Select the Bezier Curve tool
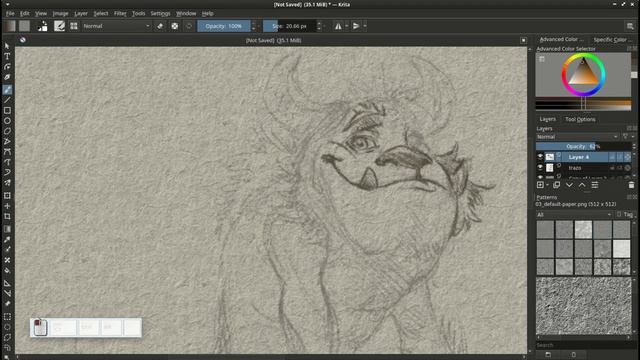Screen dimensions: 640x360 7,152
